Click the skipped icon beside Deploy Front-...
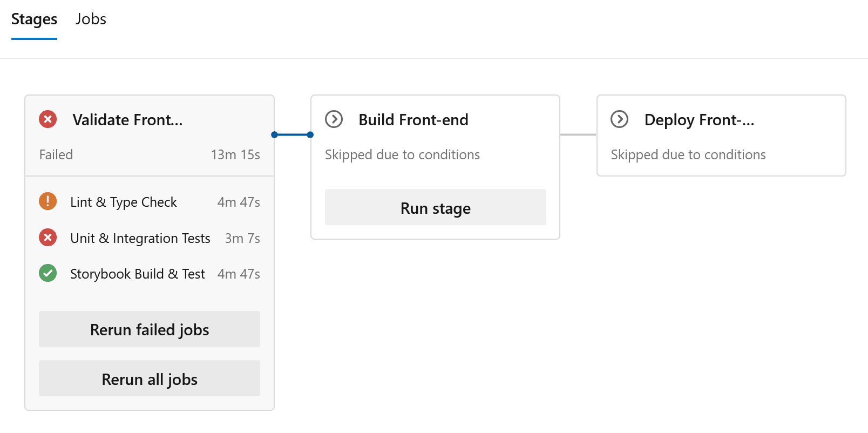This screenshot has height=433, width=868. (619, 119)
